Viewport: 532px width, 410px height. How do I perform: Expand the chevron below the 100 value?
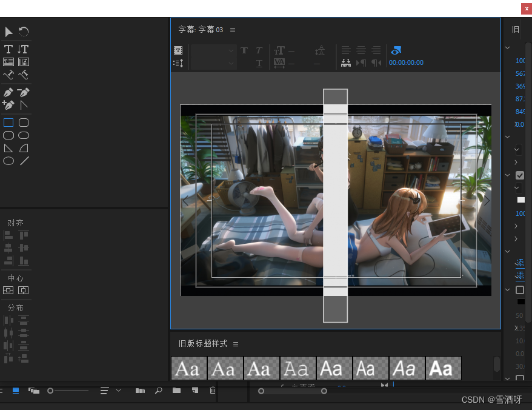click(516, 226)
